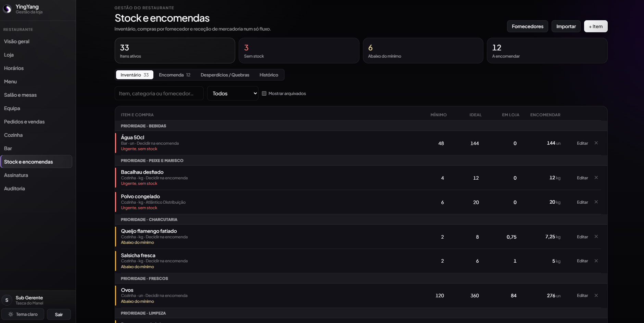Switch to the Inventário tab

coord(135,75)
